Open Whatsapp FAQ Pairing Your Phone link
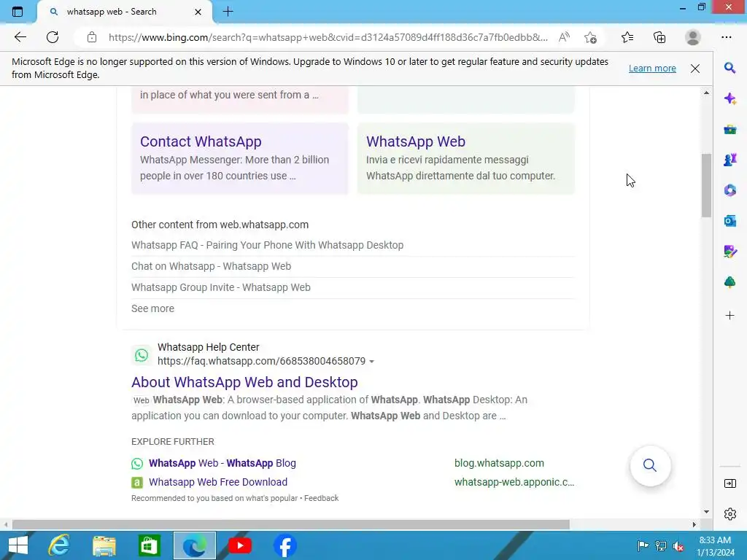This screenshot has height=560, width=747. (267, 245)
